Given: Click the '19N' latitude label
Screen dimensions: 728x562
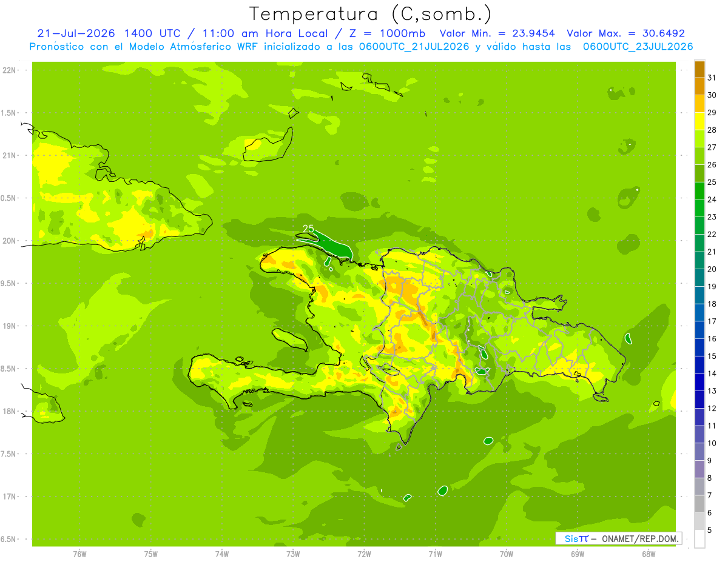Looking at the screenshot, I should pyautogui.click(x=8, y=326).
